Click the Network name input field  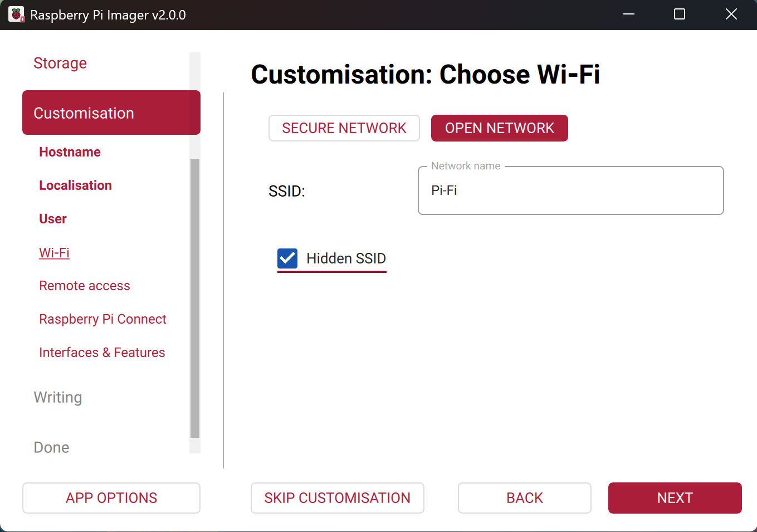(x=570, y=191)
